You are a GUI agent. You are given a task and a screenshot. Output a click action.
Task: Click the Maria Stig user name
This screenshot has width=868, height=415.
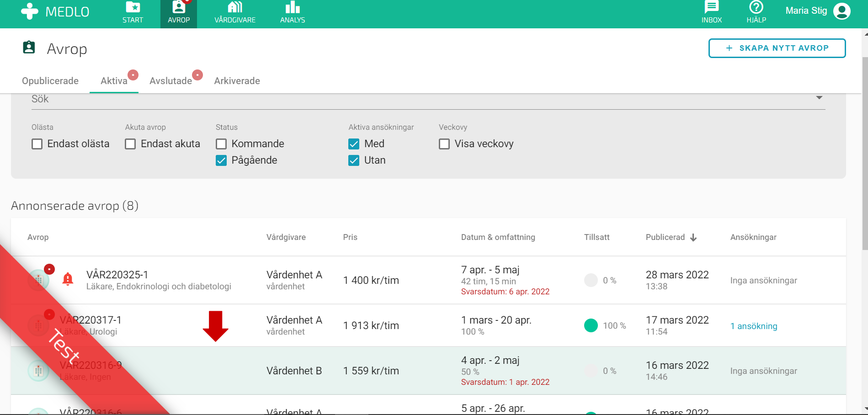point(806,11)
